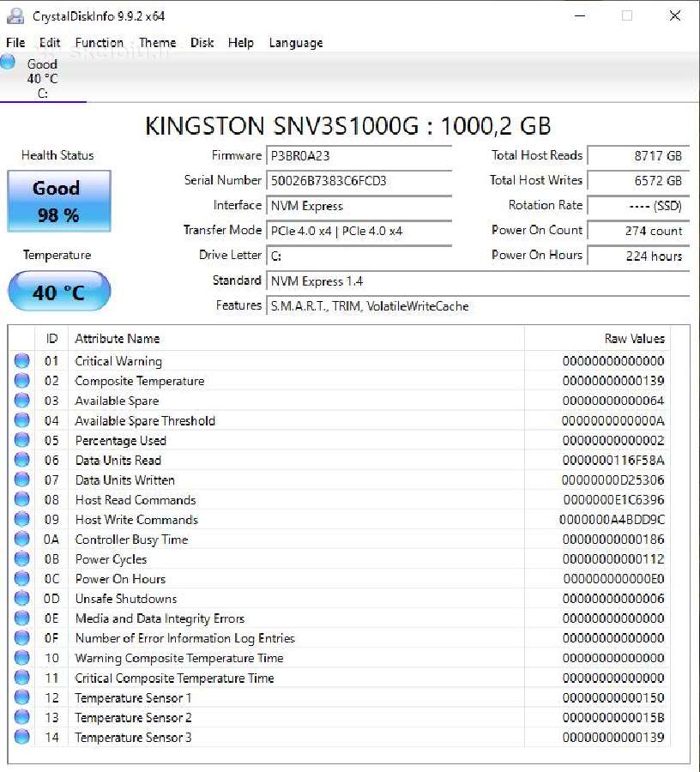Viewport: 700px width, 772px height.
Task: Click the status circle for Host Write Commands
Action: click(x=21, y=519)
